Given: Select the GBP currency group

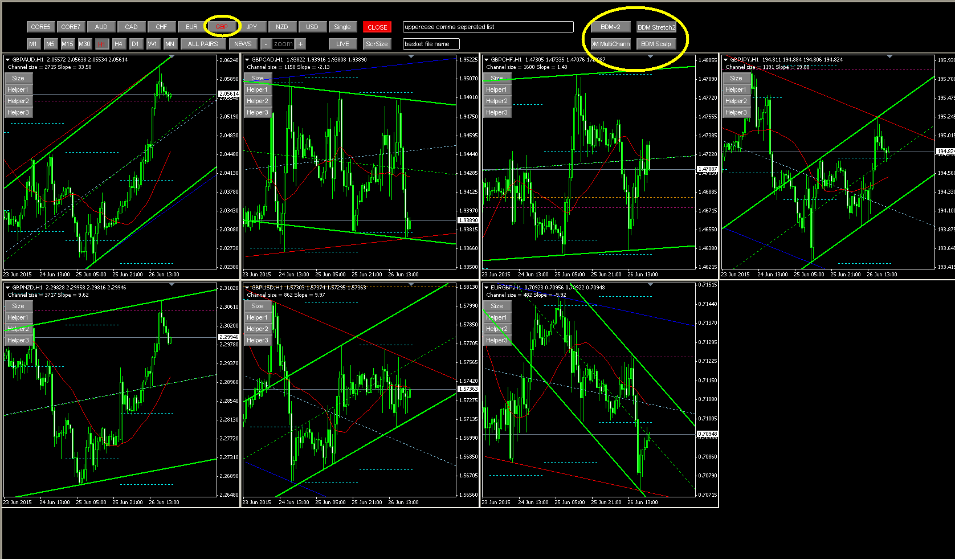Looking at the screenshot, I should pyautogui.click(x=222, y=27).
